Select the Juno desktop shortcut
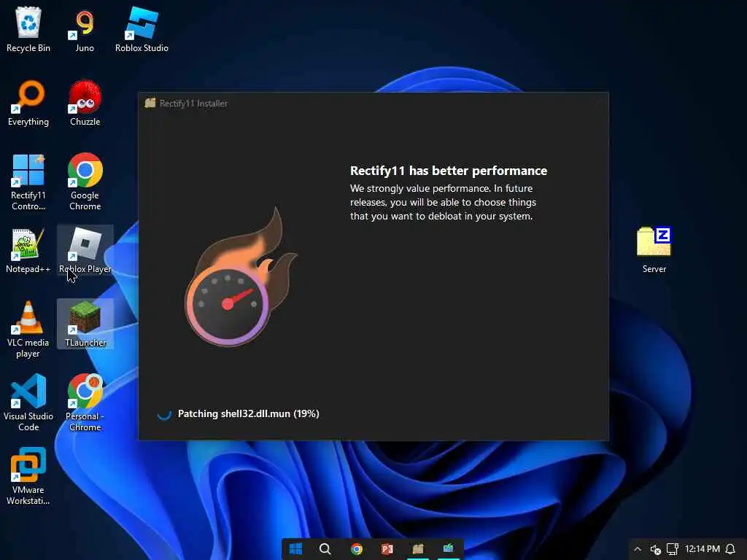This screenshot has height=560, width=747. 85,29
